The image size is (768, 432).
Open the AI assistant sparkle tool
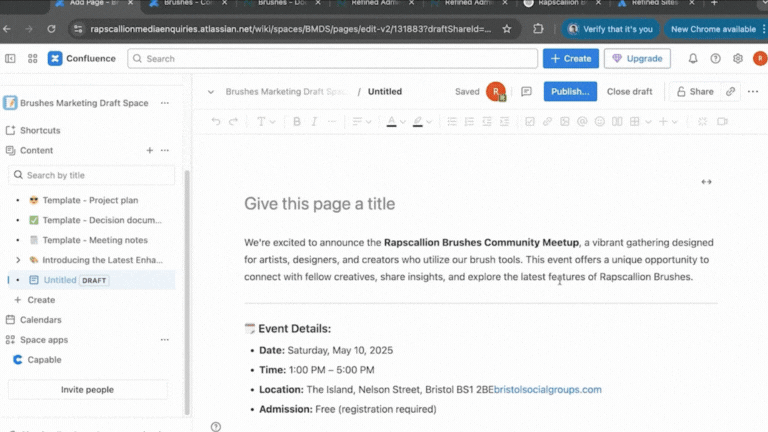(x=702, y=121)
